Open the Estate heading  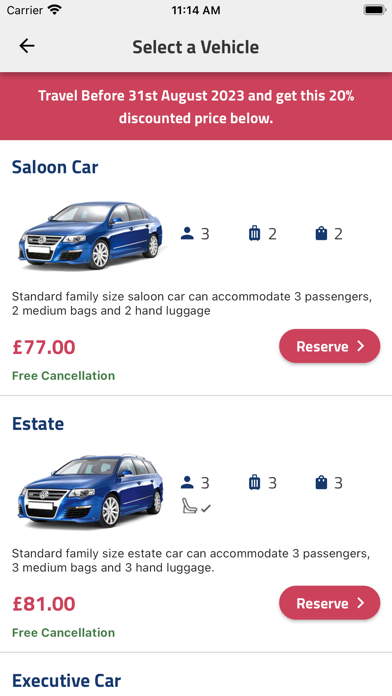(38, 423)
